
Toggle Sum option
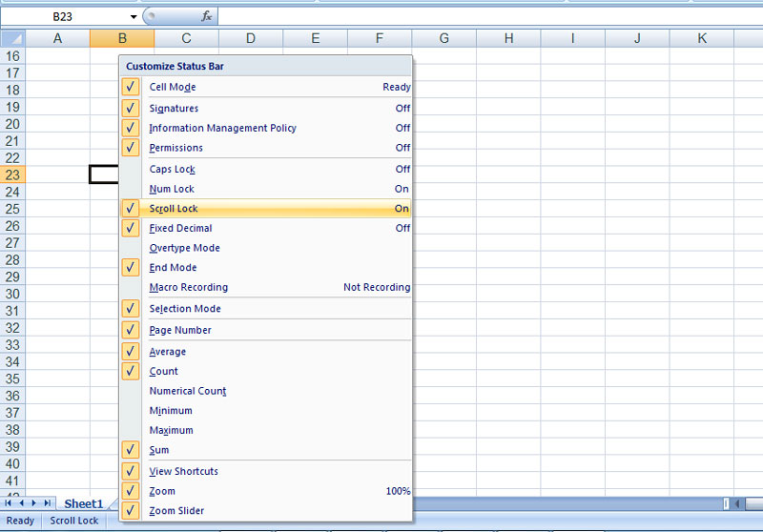click(x=266, y=450)
